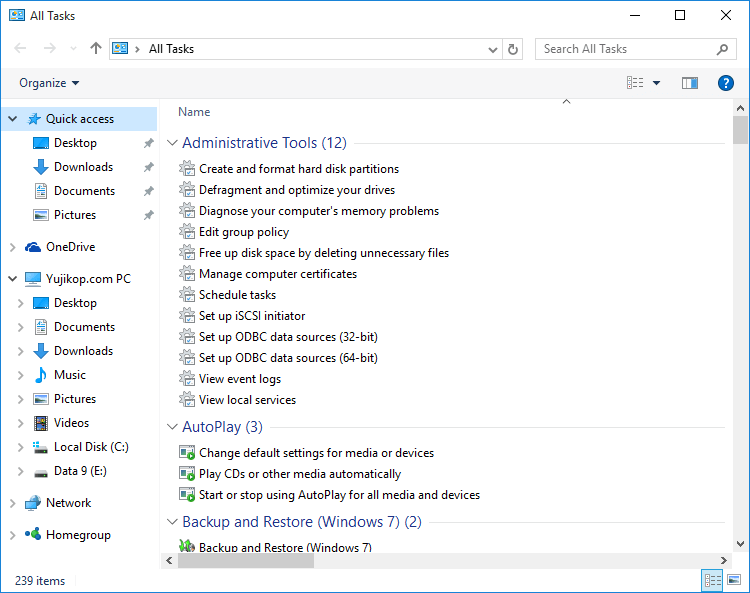Collapse the AutoPlay group
Image resolution: width=750 pixels, height=593 pixels.
pos(172,427)
